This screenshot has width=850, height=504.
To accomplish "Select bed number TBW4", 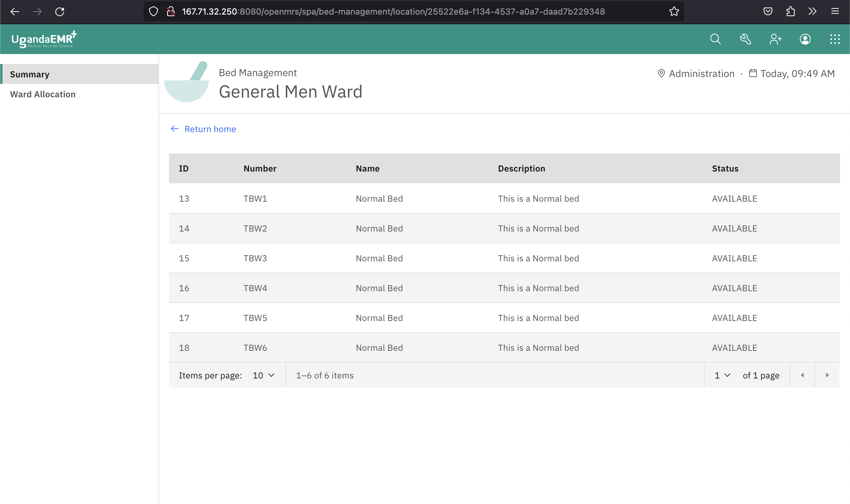I will point(255,288).
